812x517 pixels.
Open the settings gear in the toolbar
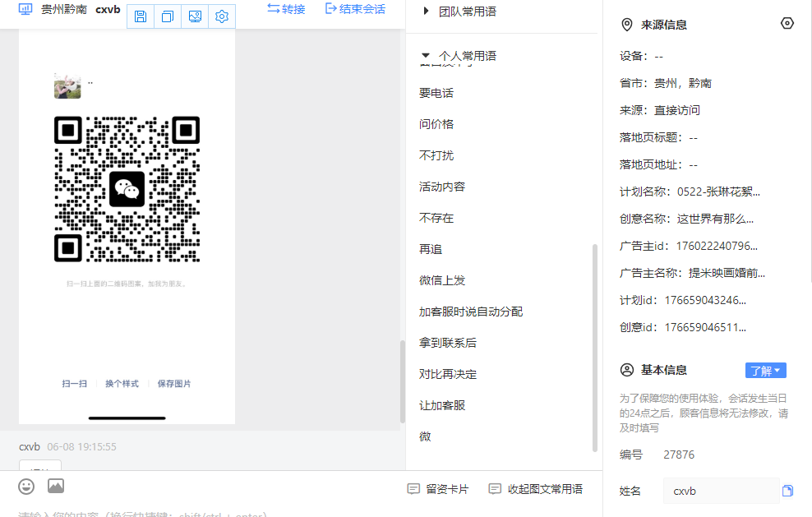(x=222, y=16)
